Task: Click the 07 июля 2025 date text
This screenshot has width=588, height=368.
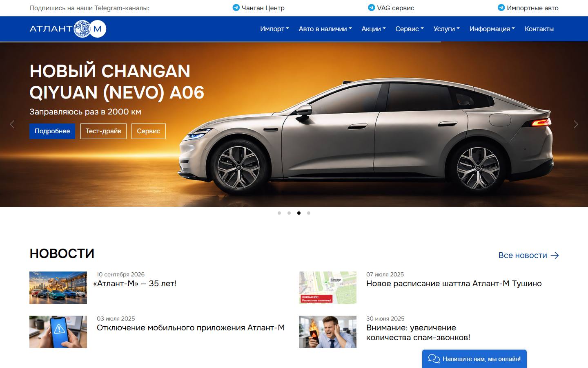Action: 385,274
